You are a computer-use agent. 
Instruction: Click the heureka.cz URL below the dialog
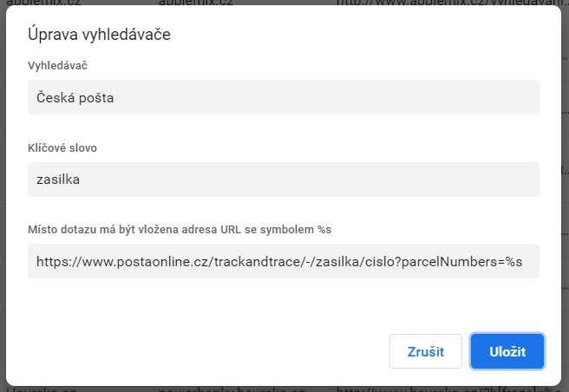(451, 389)
